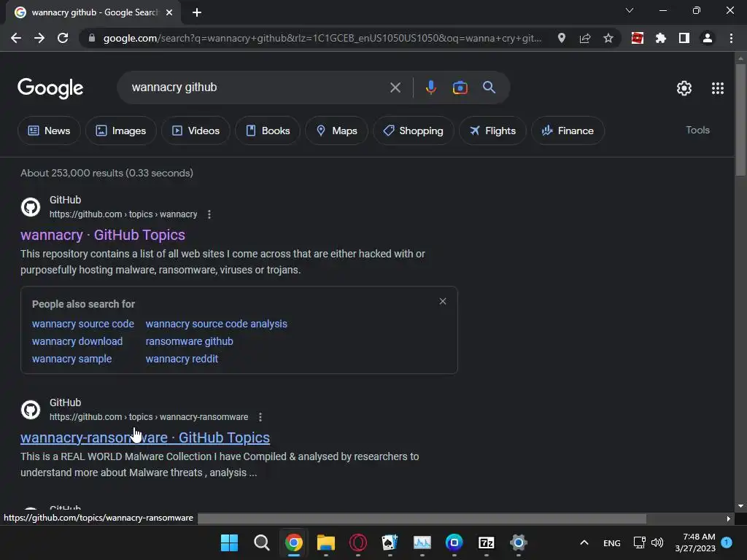The width and height of the screenshot is (747, 560).
Task: Open the Extensions puzzle piece menu
Action: coord(661,38)
